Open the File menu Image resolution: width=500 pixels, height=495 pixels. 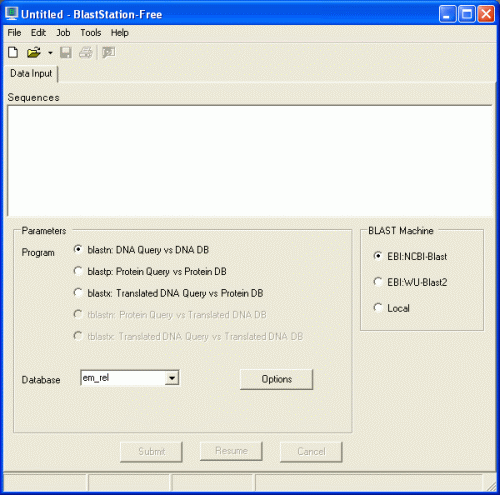coord(14,33)
